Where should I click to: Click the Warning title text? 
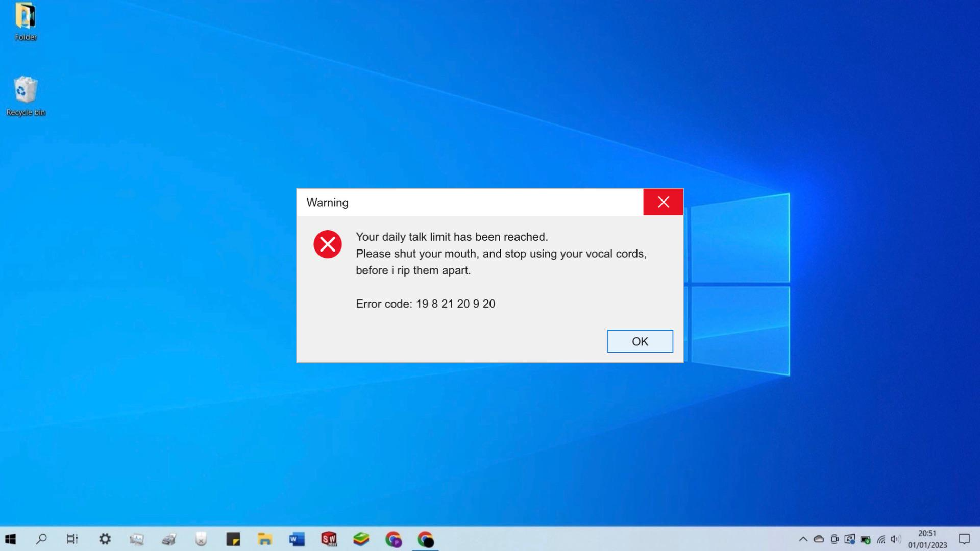pos(327,203)
